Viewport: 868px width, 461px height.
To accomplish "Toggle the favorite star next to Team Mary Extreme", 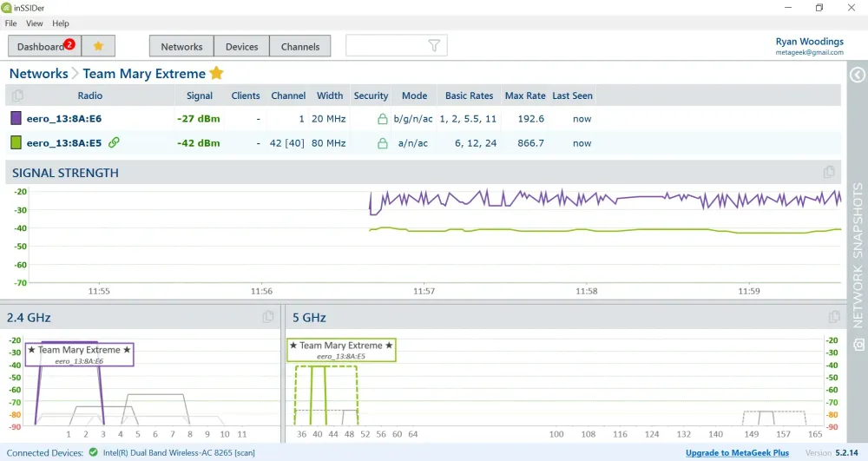I will pos(217,74).
